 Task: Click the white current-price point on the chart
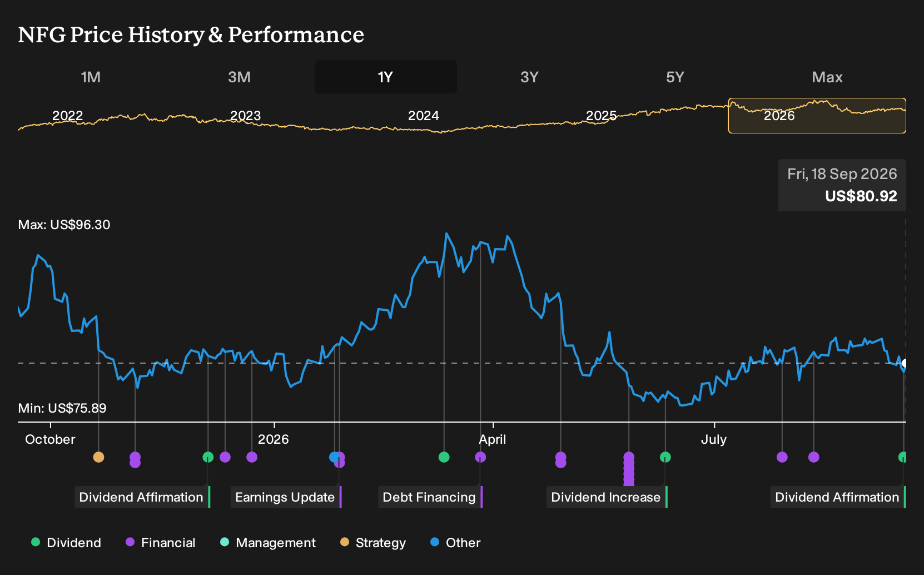point(904,363)
